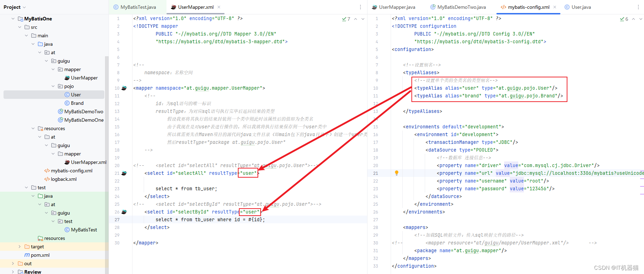Open right editor tab options menu
Image resolution: width=644 pixels, height=274 pixels.
(638, 7)
